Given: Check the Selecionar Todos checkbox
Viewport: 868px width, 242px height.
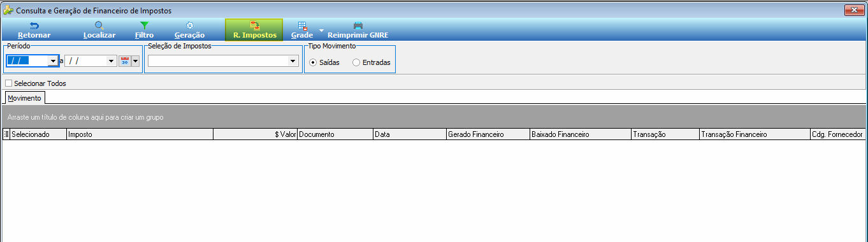Looking at the screenshot, I should click(9, 83).
